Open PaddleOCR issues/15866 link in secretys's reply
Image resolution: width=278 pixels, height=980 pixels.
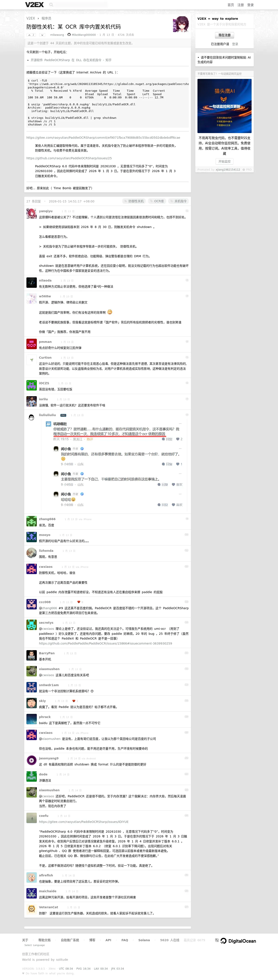pos(105,644)
